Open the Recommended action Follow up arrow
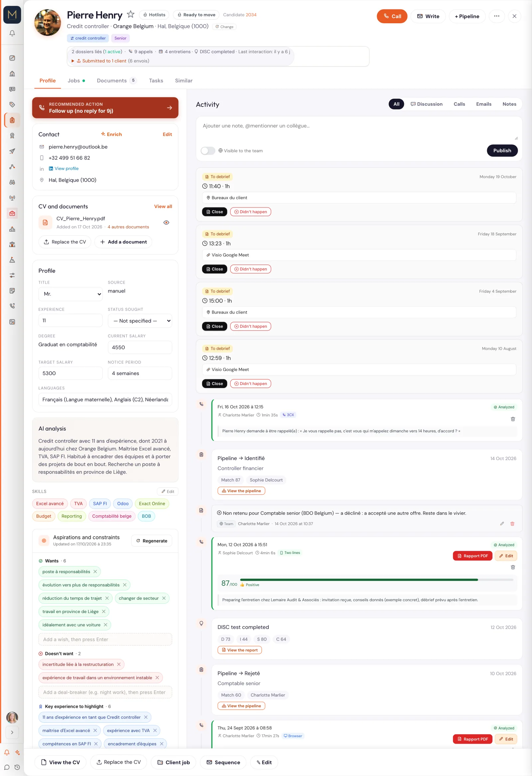532x776 pixels. [x=169, y=107]
